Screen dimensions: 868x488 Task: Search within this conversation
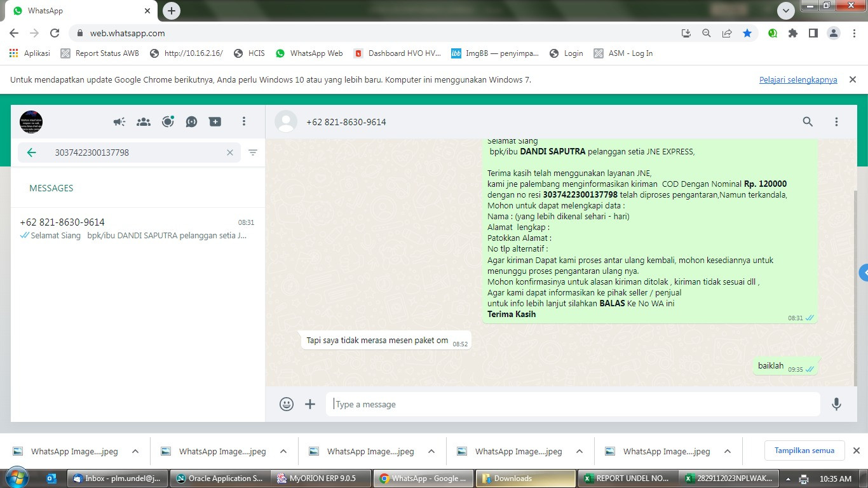pyautogui.click(x=808, y=121)
